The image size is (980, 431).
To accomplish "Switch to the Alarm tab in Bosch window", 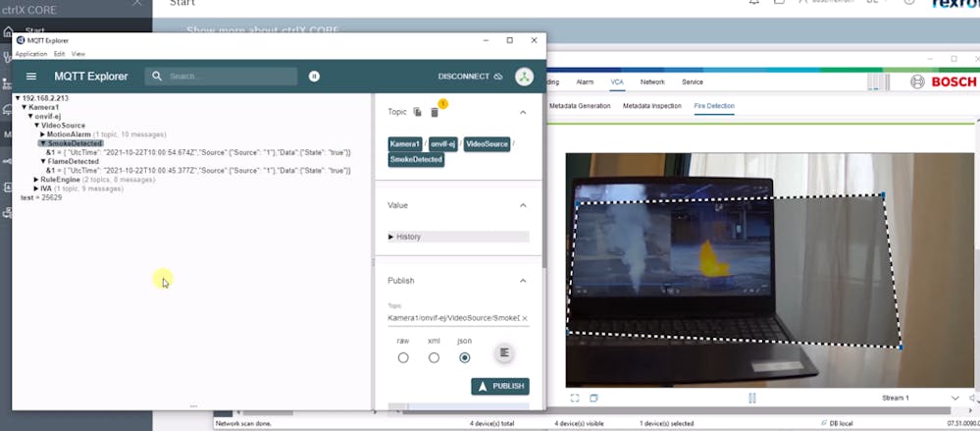I will click(585, 81).
